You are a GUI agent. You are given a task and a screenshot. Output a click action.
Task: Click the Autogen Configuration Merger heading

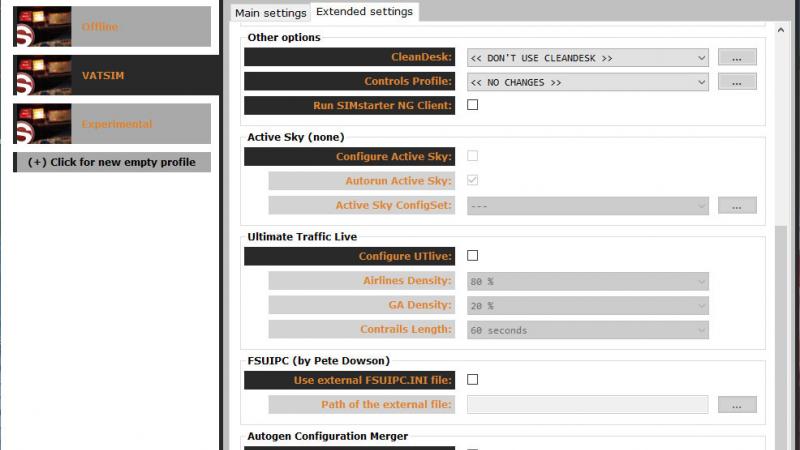[328, 436]
